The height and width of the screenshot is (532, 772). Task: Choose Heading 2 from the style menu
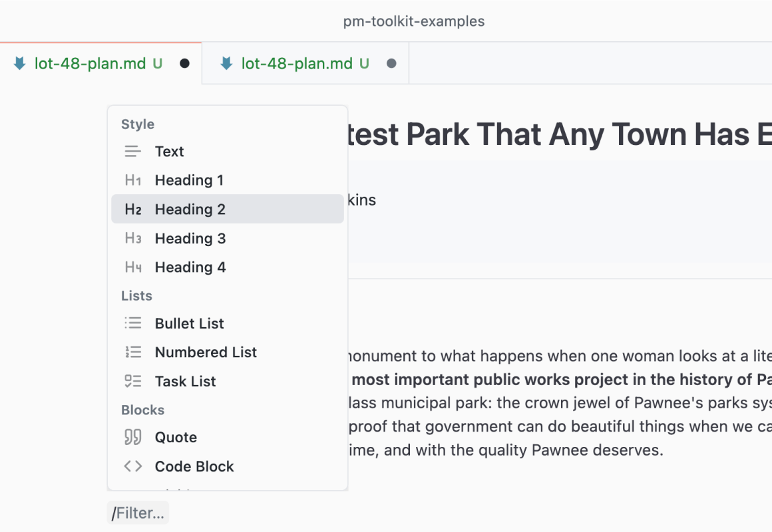click(190, 209)
